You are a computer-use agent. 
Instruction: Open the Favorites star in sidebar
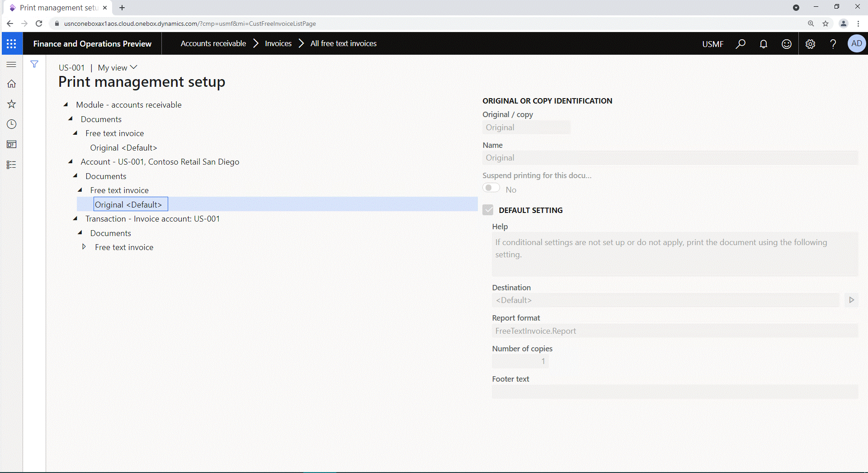coord(11,104)
